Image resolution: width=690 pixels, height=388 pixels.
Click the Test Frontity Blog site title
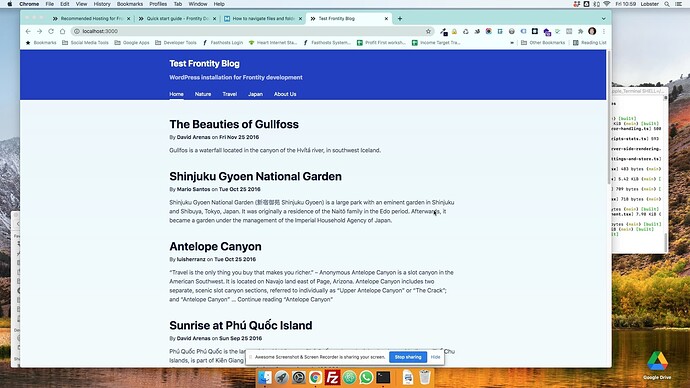[x=205, y=63]
